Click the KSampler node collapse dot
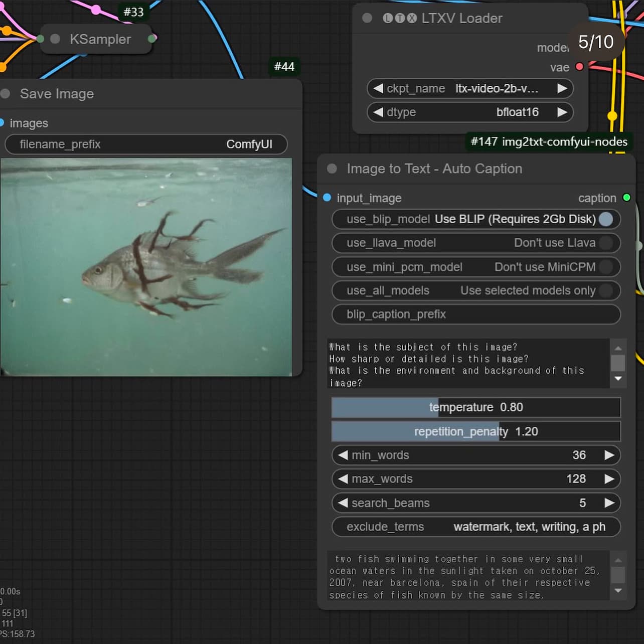 [55, 39]
